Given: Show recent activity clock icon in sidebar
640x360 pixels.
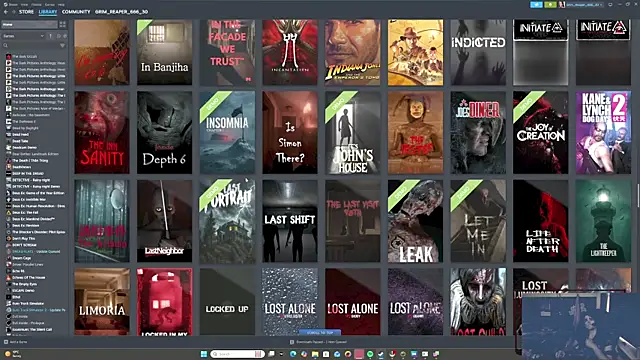Looking at the screenshot, I should (x=58, y=36).
